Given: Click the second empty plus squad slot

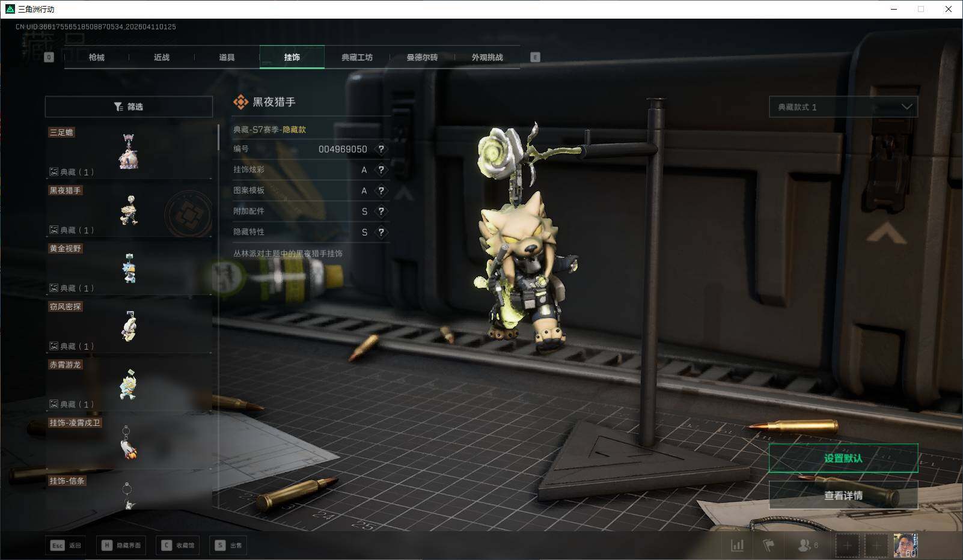Looking at the screenshot, I should pos(876,546).
